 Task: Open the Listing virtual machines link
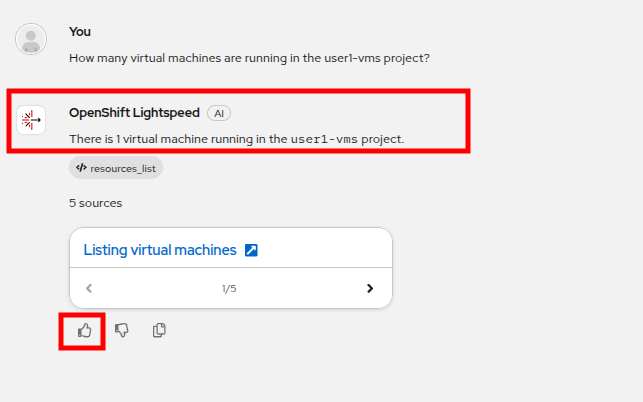[159, 250]
